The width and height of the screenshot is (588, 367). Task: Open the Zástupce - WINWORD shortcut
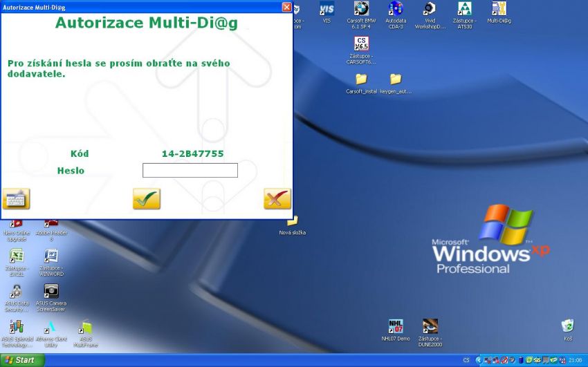[x=51, y=262]
